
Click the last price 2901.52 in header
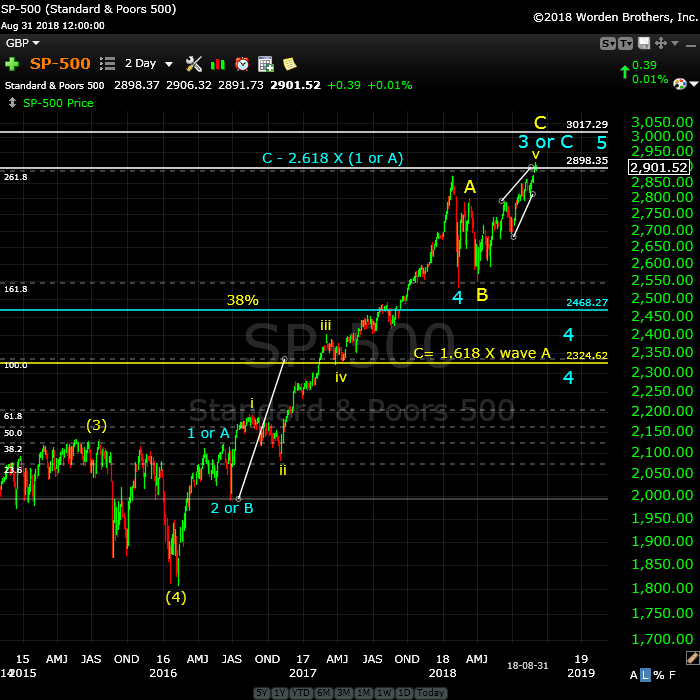[x=295, y=85]
